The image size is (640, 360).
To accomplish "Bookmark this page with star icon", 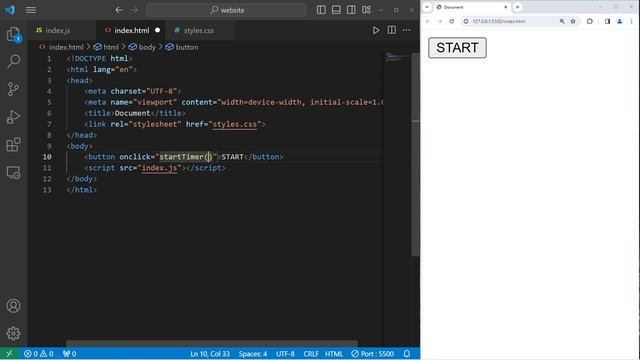I will (x=573, y=21).
